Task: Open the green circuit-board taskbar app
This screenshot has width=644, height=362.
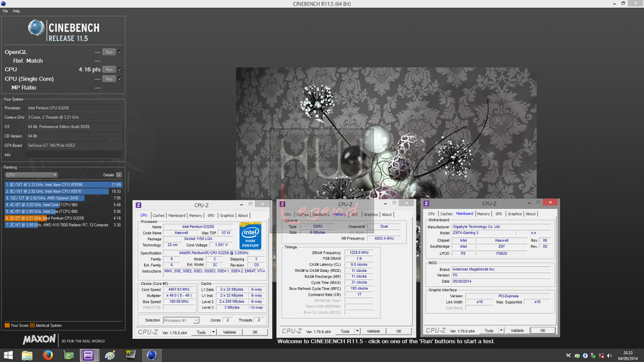Action: [x=69, y=355]
